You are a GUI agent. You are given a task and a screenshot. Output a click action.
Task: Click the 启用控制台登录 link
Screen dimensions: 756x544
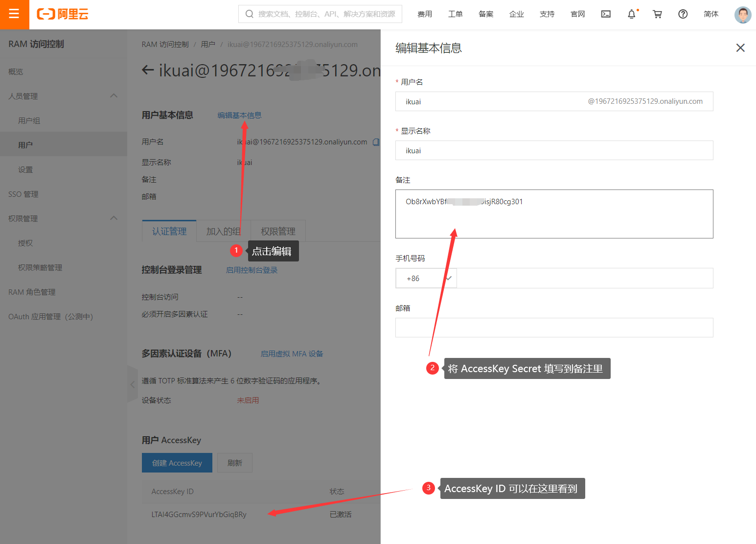point(252,270)
